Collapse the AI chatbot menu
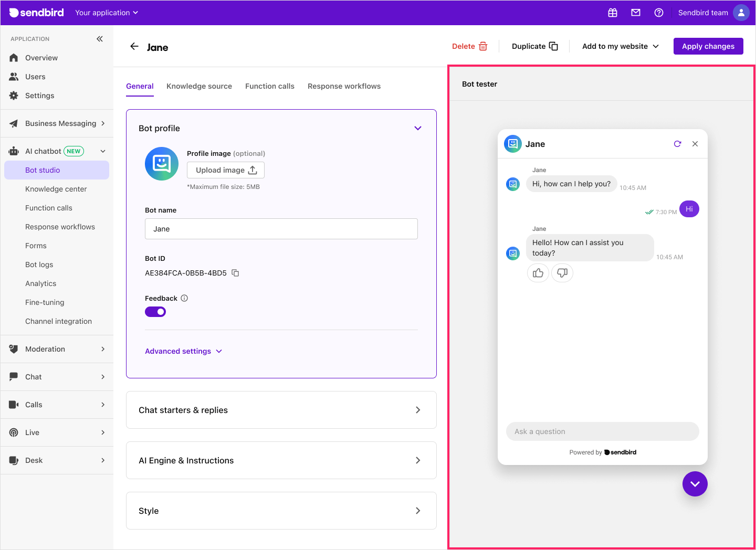756x550 pixels. 57,151
